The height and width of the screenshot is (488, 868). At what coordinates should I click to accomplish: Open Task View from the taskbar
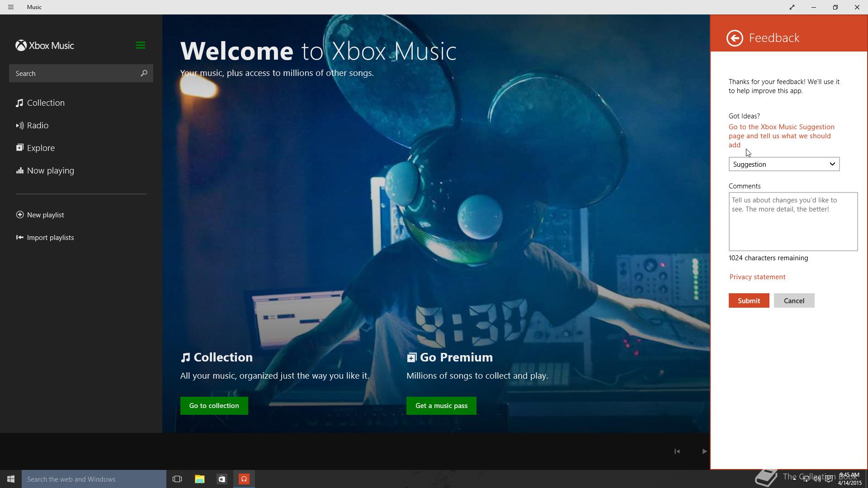[x=177, y=479]
